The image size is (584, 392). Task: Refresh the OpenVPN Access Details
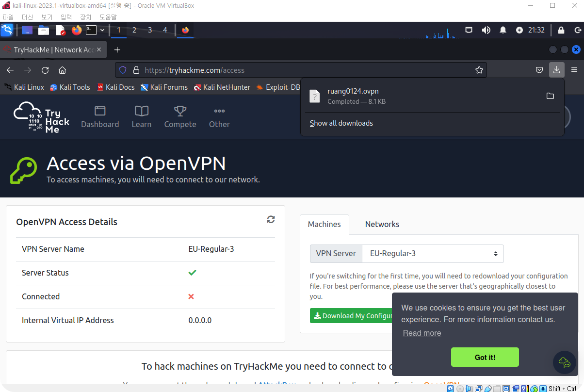[271, 219]
